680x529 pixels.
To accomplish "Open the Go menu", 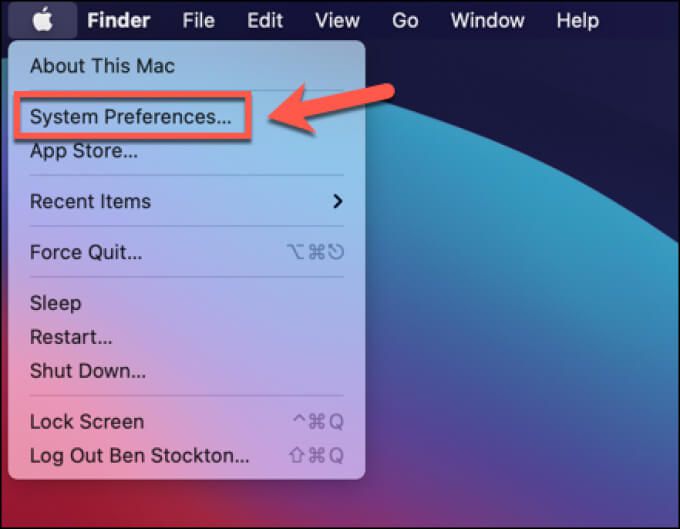I will click(x=405, y=20).
